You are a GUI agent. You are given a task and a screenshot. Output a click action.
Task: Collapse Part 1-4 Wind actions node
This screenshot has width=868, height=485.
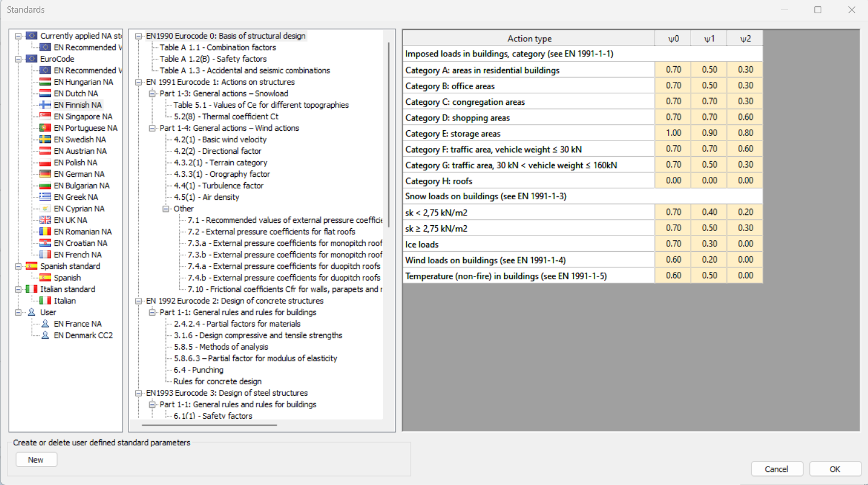point(152,128)
